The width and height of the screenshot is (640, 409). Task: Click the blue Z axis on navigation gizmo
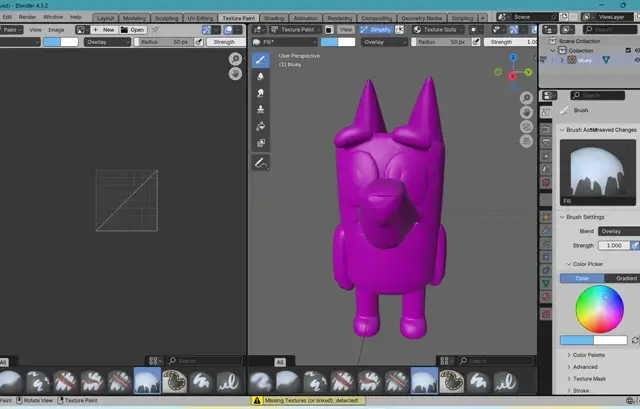513,58
